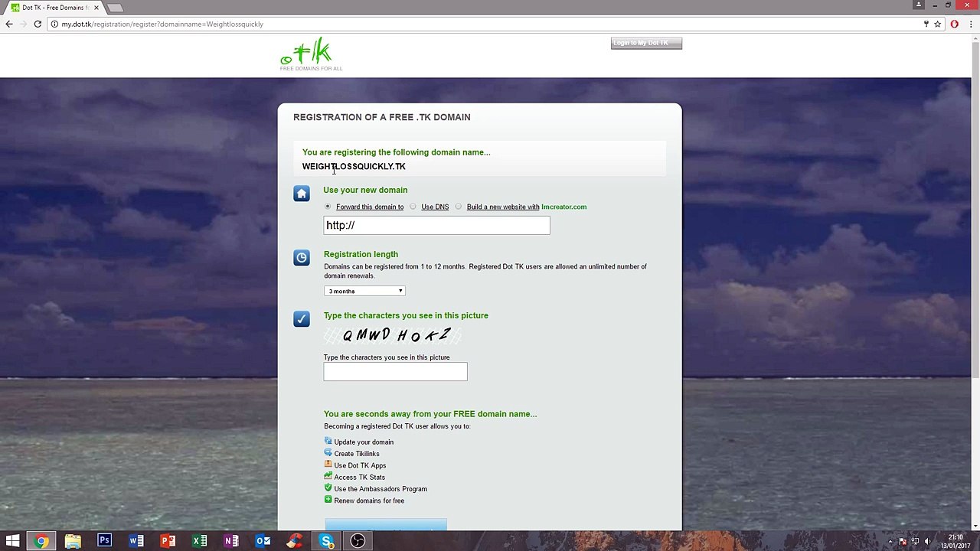Viewport: 980px width, 551px height.
Task: Open the Chrome three-dot menu
Action: click(x=969, y=24)
